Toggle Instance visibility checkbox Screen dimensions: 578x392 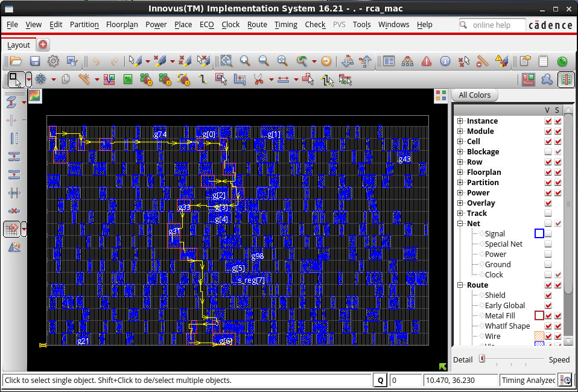(x=548, y=121)
